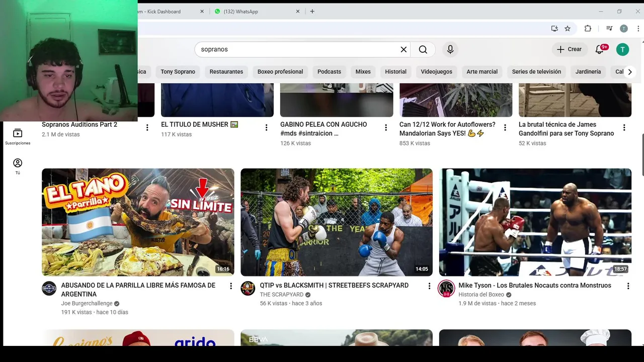Viewport: 644px width, 362px height.
Task: Open options for James Gandolfini video
Action: click(x=624, y=128)
